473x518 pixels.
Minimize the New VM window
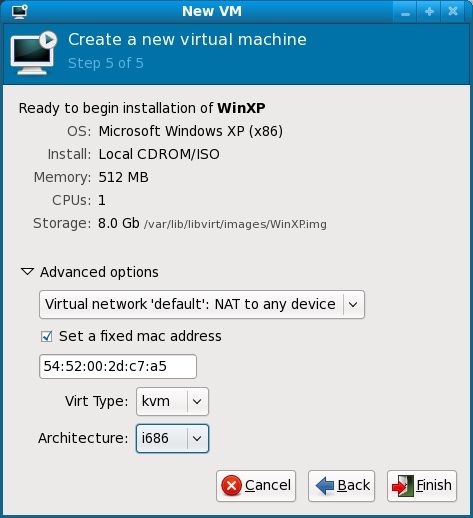coord(405,12)
